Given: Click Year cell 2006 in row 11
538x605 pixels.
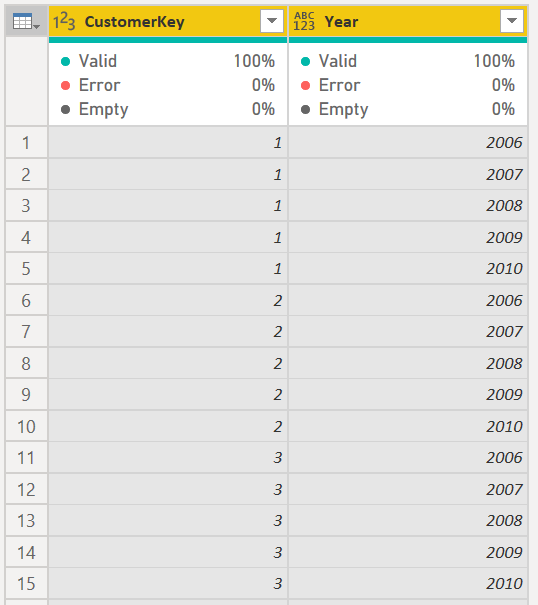Looking at the screenshot, I should 408,458.
